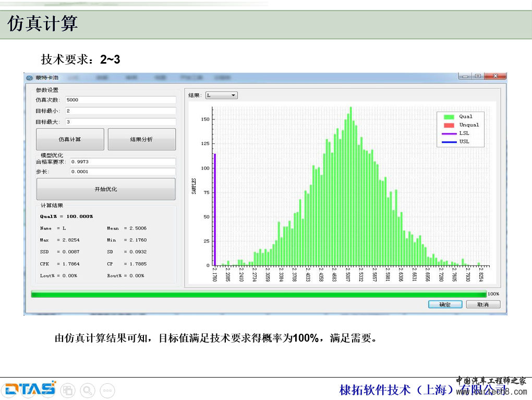This screenshot has height=400, width=532.
Task: Click the 目标最小 input field
Action: (x=121, y=111)
